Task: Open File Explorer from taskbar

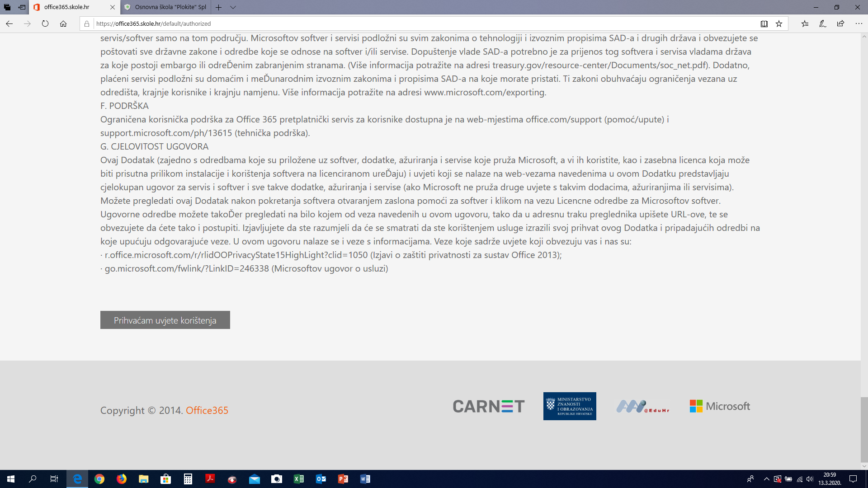Action: click(144, 479)
